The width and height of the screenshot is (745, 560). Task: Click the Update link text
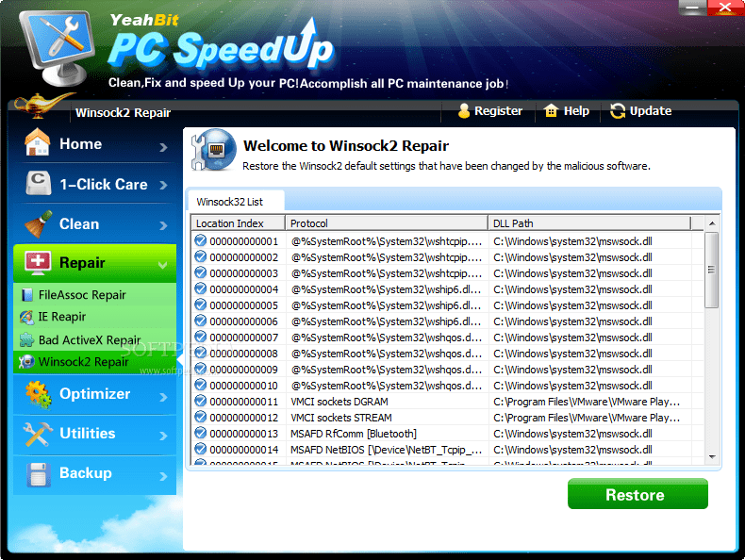(x=651, y=110)
